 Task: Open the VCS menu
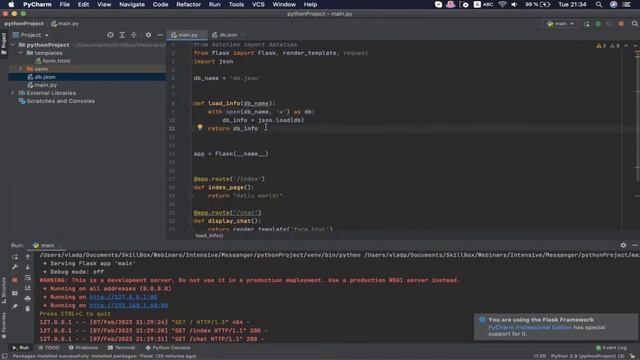(x=258, y=4)
